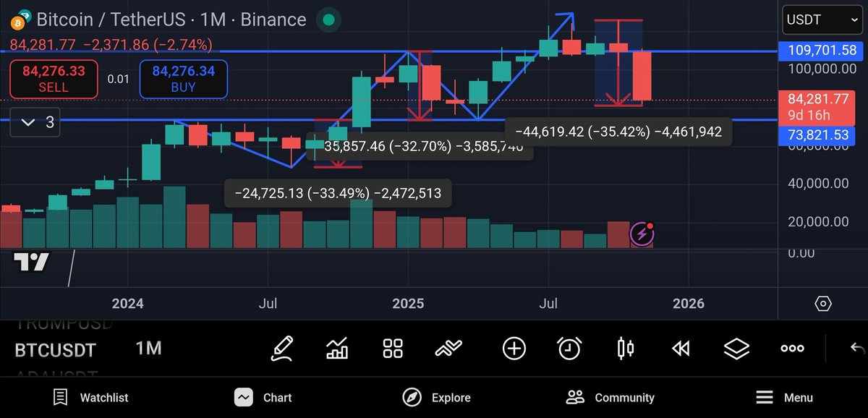Tap the 2024 time axis label
This screenshot has height=418, width=868.
(128, 303)
